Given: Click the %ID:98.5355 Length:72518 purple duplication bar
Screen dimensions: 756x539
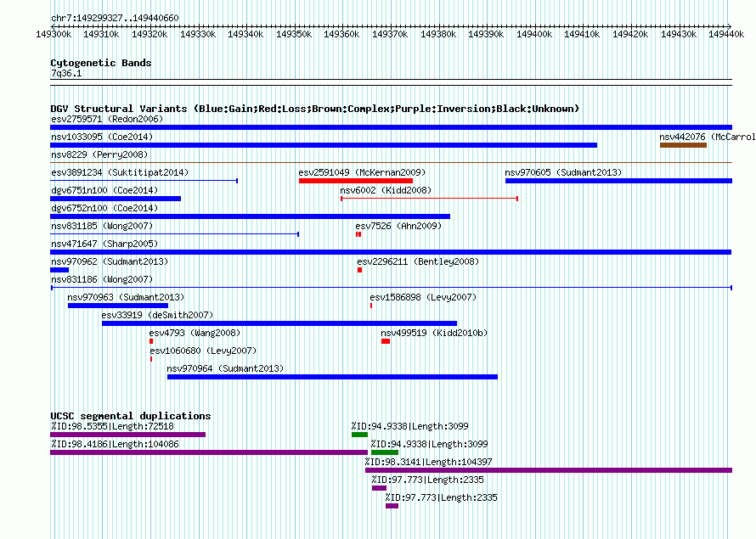Looking at the screenshot, I should [x=127, y=435].
